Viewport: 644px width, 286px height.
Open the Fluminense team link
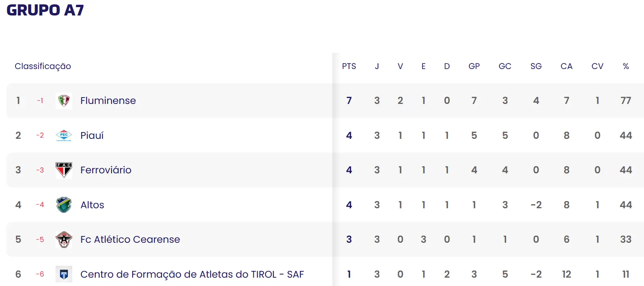[x=108, y=101]
